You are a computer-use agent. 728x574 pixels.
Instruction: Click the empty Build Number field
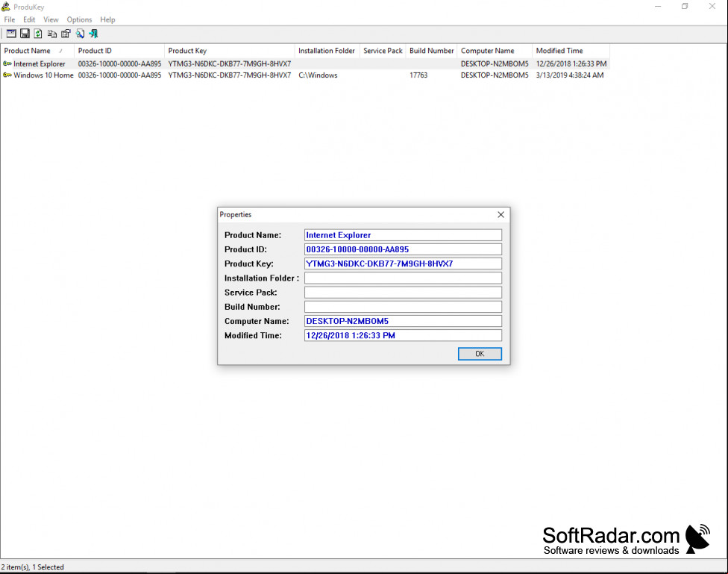[403, 307]
